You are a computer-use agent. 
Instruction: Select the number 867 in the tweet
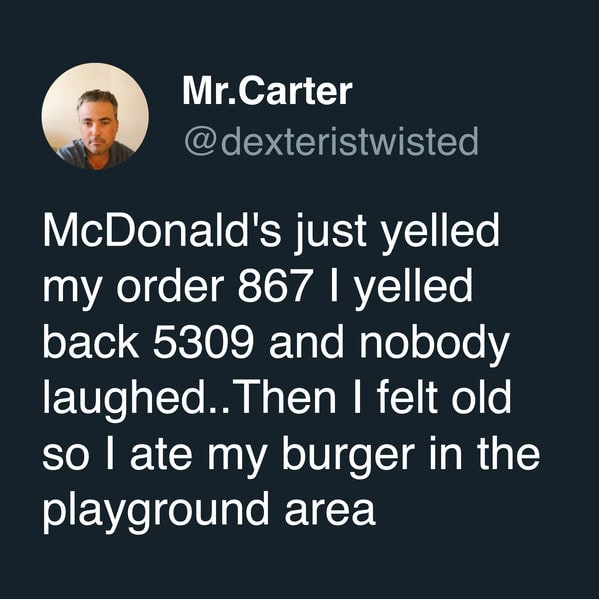274,286
